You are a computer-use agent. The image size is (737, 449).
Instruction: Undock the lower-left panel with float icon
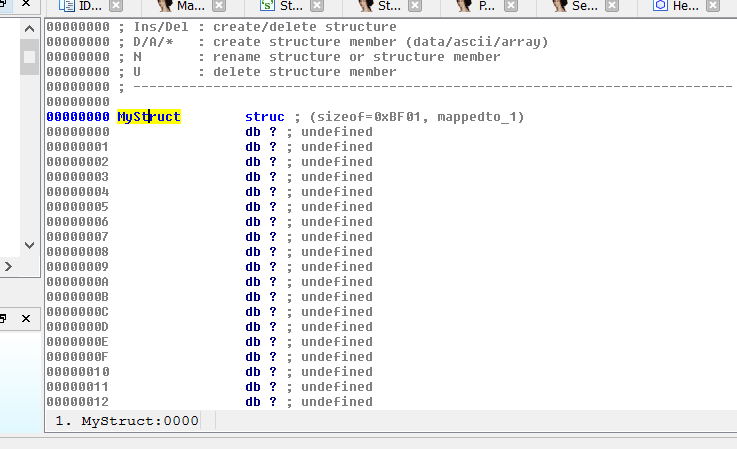[3, 318]
